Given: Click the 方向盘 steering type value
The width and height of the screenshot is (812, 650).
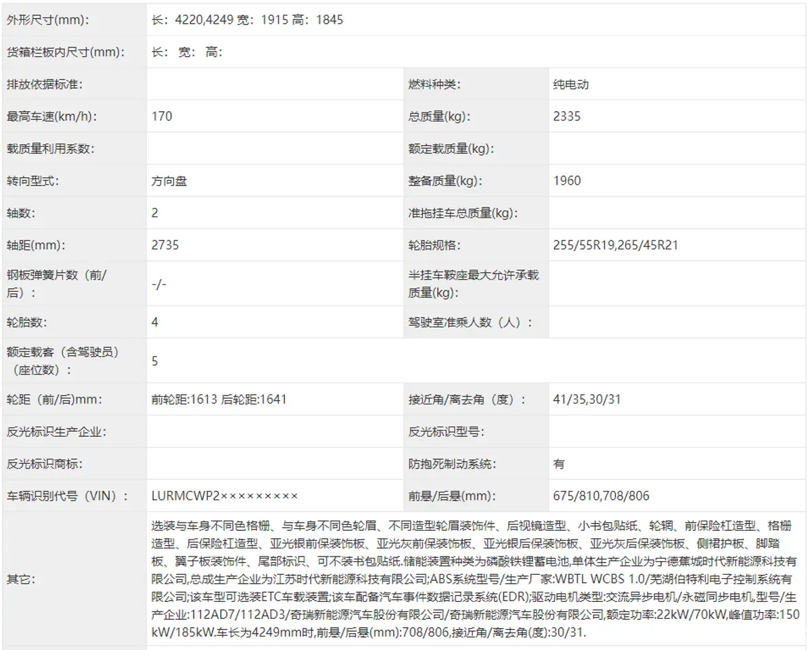Looking at the screenshot, I should [171, 181].
